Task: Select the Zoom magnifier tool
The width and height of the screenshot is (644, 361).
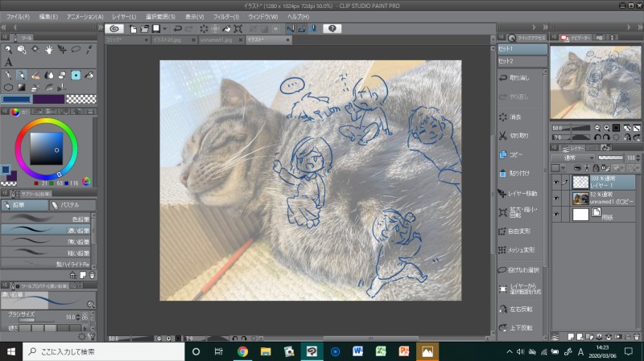Action: [8, 50]
